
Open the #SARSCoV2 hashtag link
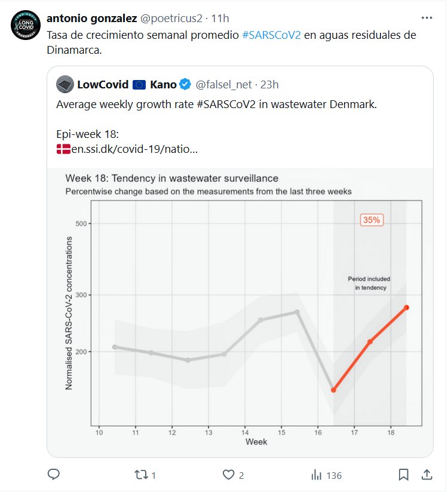[271, 35]
